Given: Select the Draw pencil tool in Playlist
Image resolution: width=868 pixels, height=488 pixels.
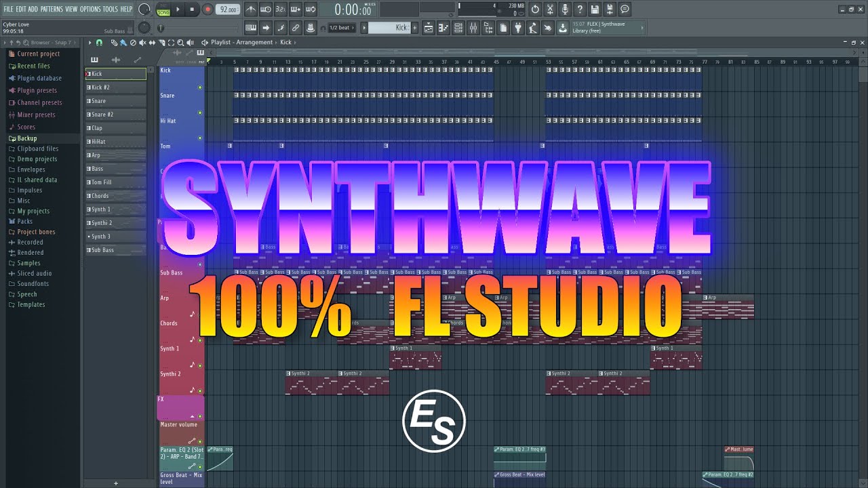Looking at the screenshot, I should click(x=115, y=42).
